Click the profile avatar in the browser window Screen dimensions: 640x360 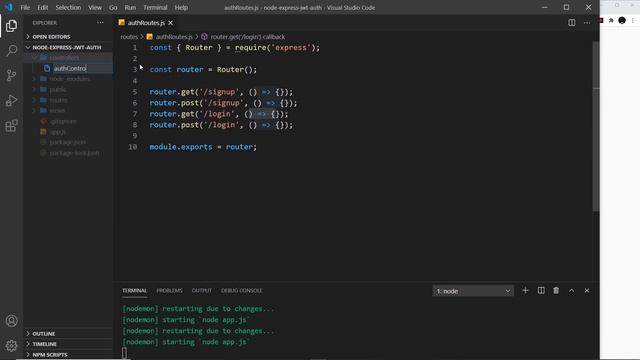(622, 20)
